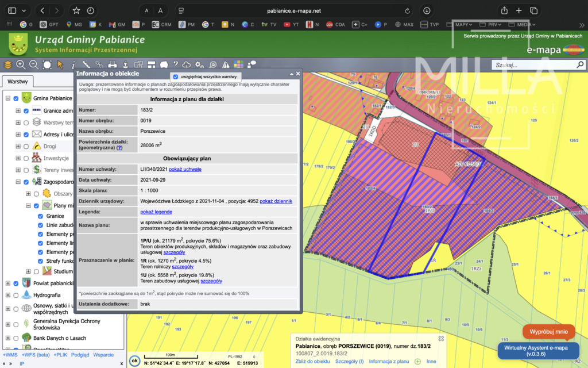
Task: Select the zoom in magnifier tool
Action: [21, 64]
